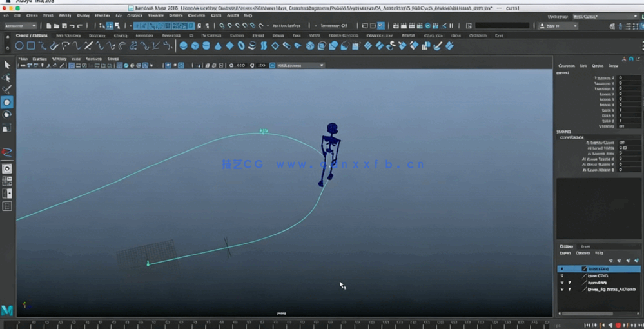
Task: Create a polygon cone from the shelf
Action: click(x=218, y=46)
